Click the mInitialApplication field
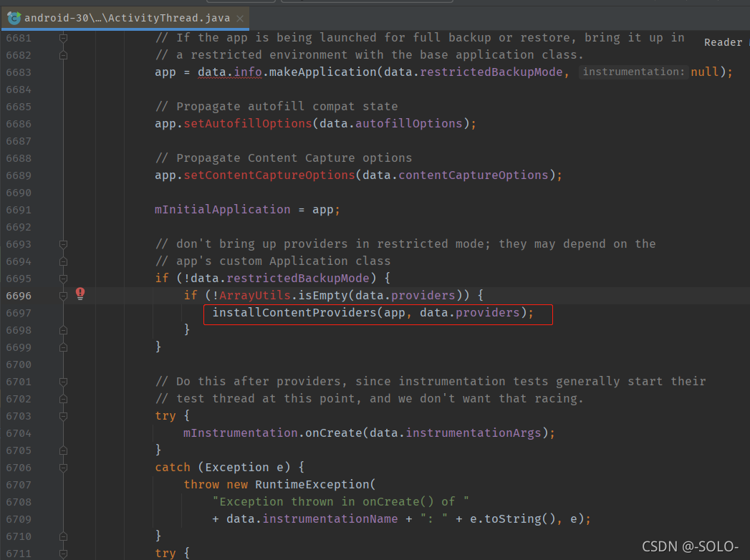Image resolution: width=750 pixels, height=560 pixels. tap(222, 210)
